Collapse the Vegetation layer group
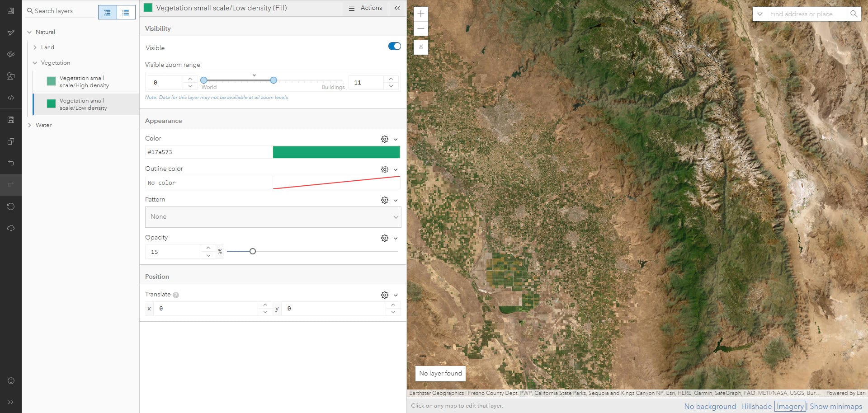This screenshot has width=868, height=413. click(35, 63)
